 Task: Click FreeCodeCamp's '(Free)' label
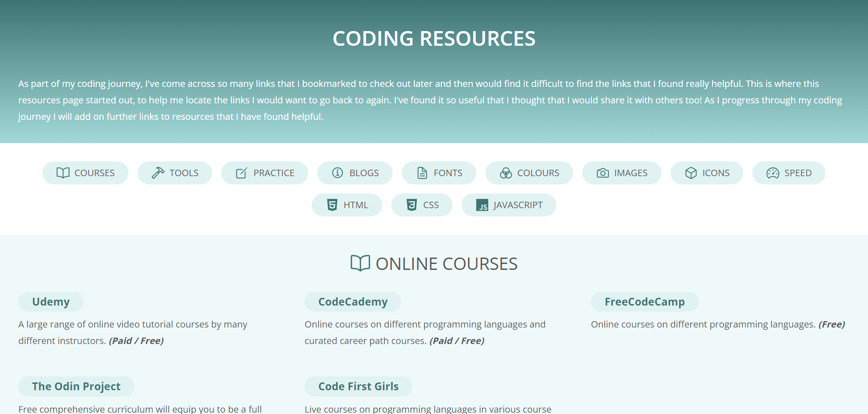coord(831,324)
